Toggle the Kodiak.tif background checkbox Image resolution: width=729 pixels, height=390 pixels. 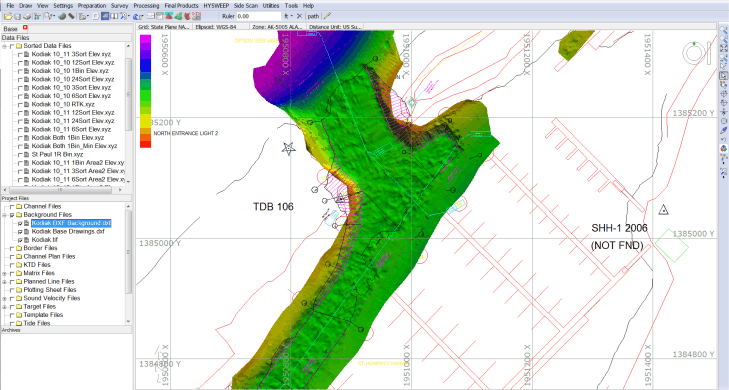coord(20,240)
